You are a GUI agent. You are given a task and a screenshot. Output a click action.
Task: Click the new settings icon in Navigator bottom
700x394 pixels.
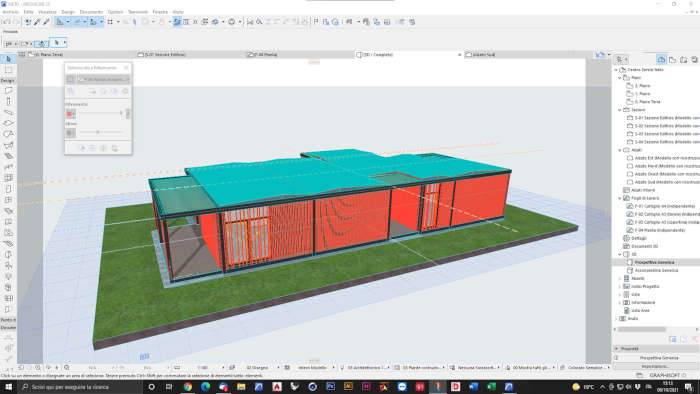[673, 340]
